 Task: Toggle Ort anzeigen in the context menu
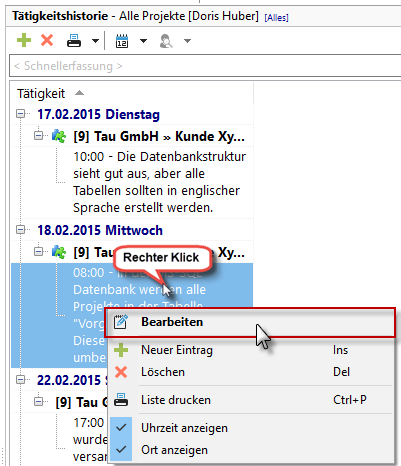click(251, 450)
